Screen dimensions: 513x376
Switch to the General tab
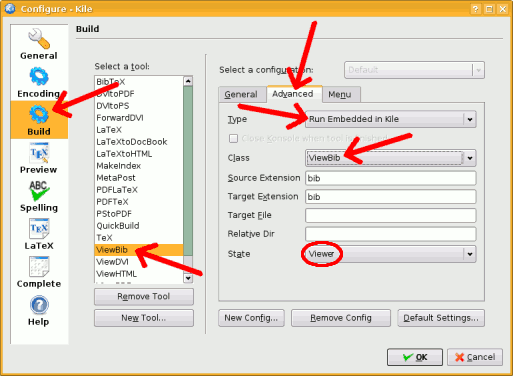coord(241,95)
